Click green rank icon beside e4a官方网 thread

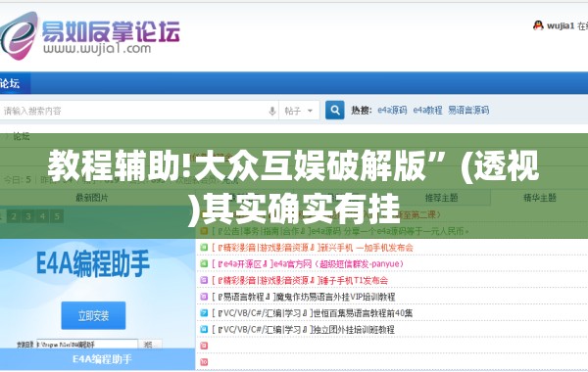tap(204, 263)
